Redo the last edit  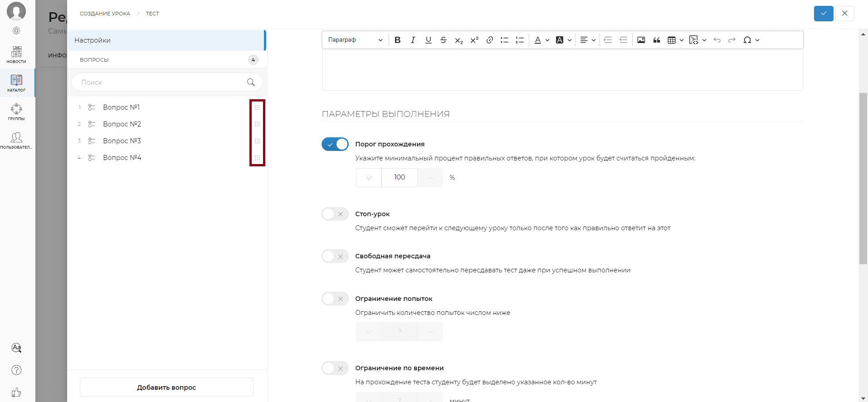click(732, 40)
